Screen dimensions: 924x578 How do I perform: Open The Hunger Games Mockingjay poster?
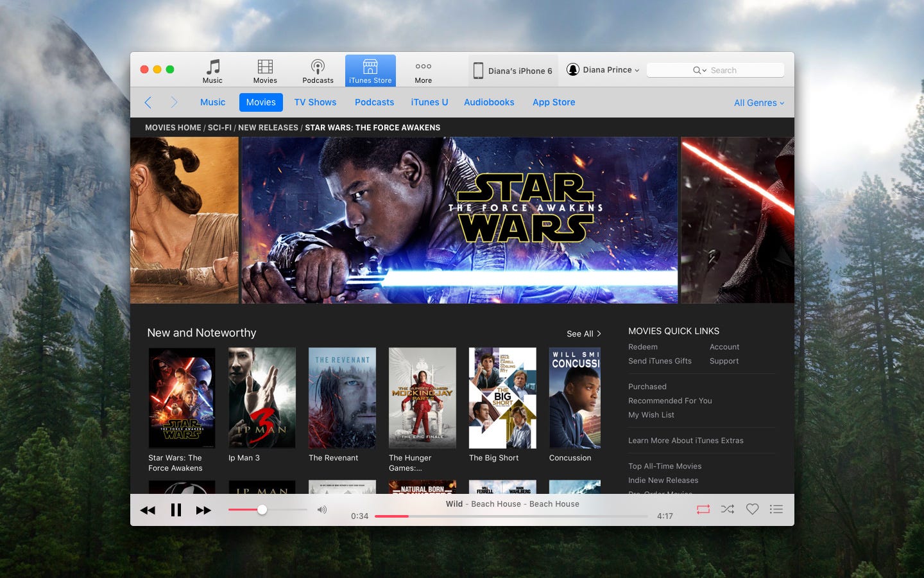click(x=422, y=398)
